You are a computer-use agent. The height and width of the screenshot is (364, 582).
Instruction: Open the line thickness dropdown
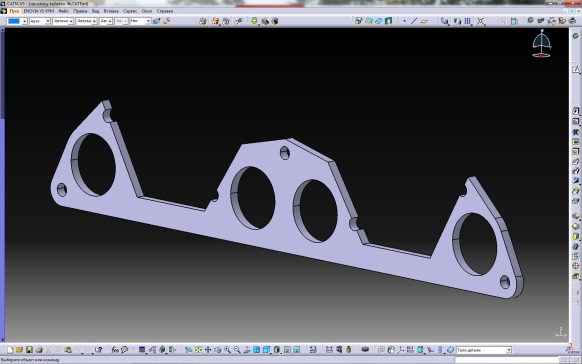pos(71,22)
